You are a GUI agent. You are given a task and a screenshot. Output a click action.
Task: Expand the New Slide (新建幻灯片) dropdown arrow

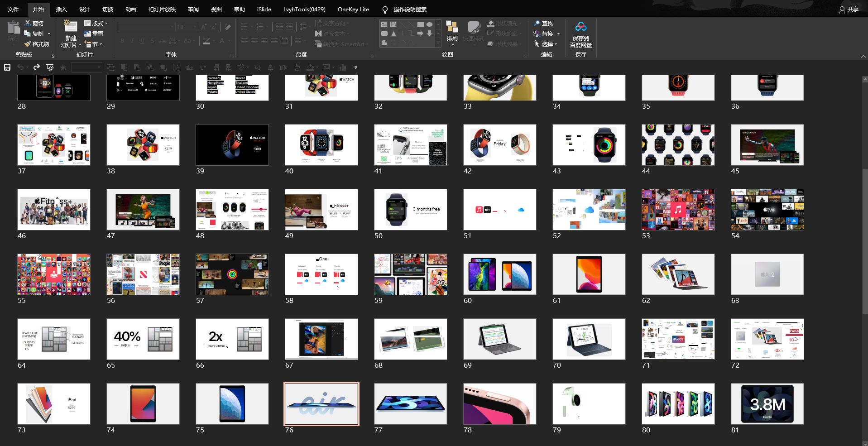pyautogui.click(x=80, y=45)
